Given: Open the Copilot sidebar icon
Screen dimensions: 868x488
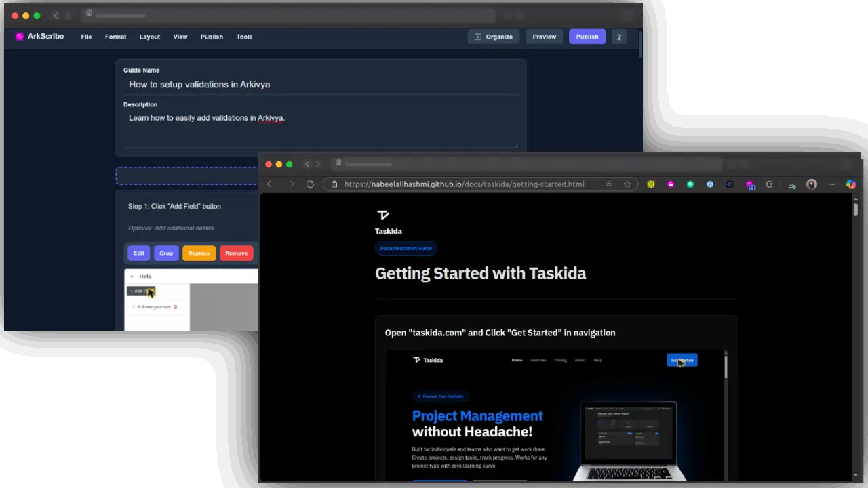Looking at the screenshot, I should pos(851,184).
